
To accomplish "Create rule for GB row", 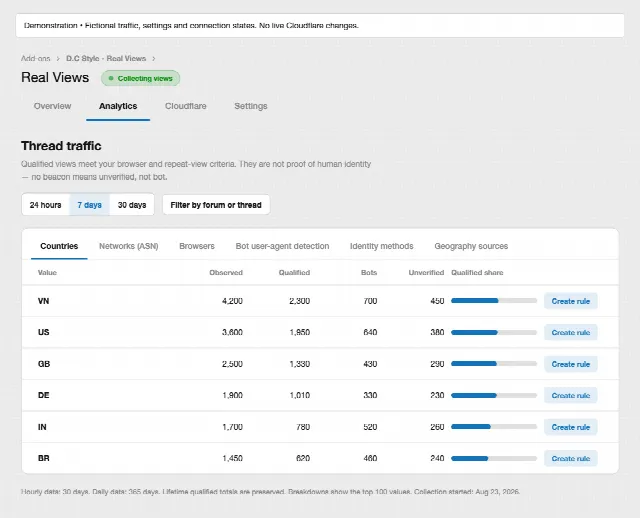I will click(x=571, y=364).
